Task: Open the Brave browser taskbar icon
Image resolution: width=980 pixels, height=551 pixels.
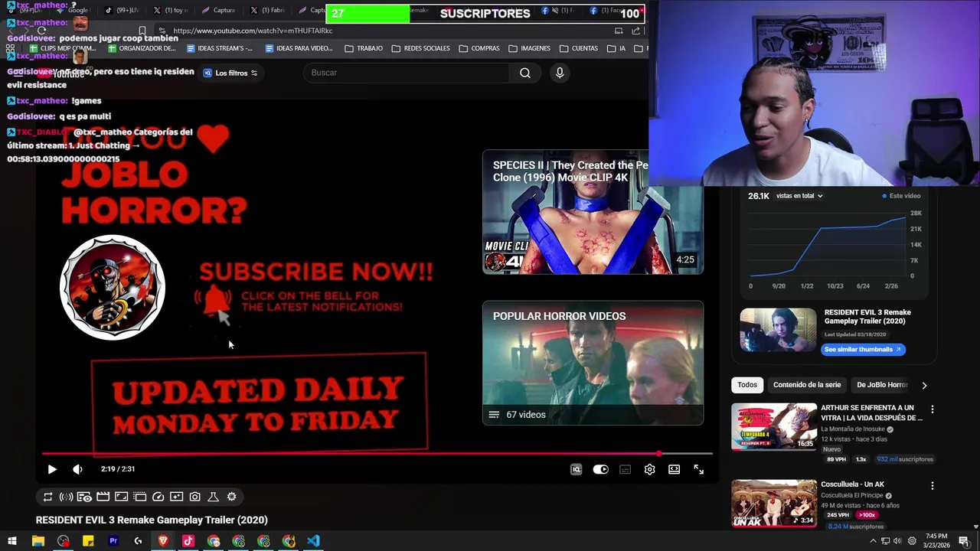Action: pyautogui.click(x=163, y=541)
